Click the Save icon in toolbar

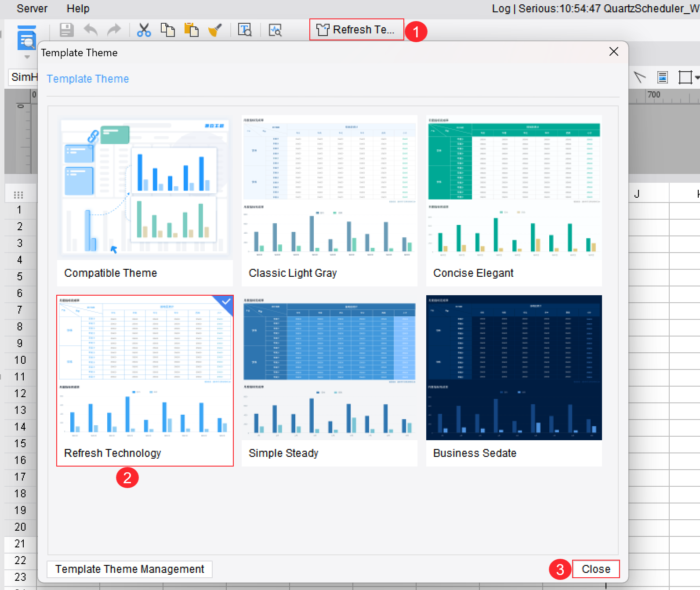point(66,30)
